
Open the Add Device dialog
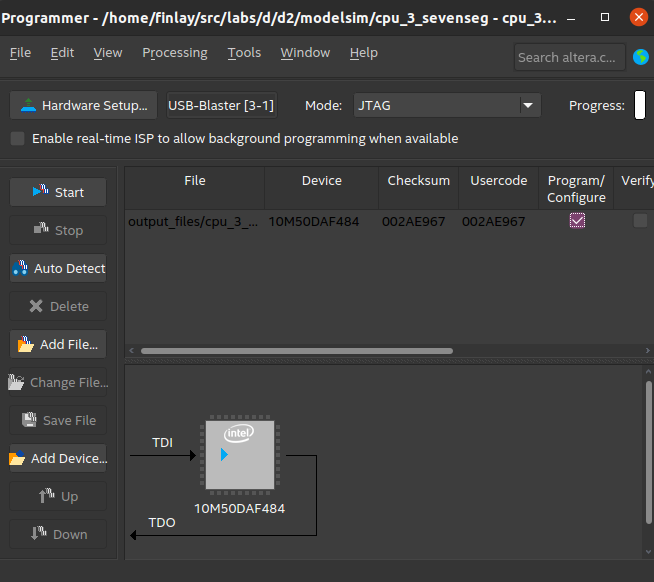tap(58, 458)
